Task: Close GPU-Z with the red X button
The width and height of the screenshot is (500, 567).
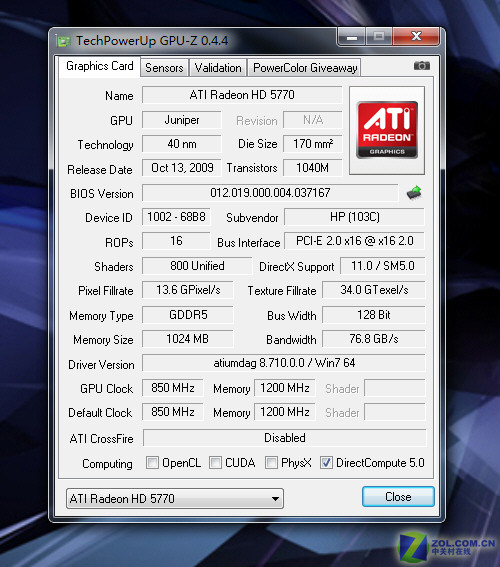Action: tap(416, 36)
